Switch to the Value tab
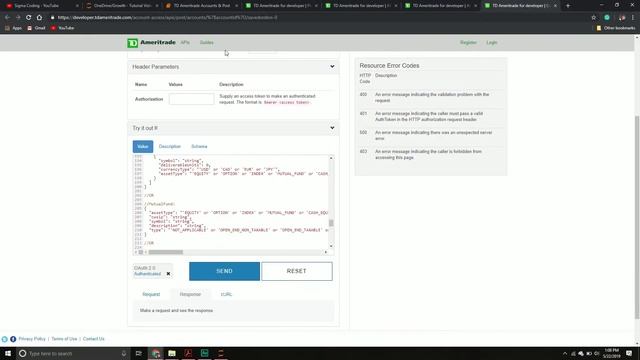The image size is (640, 360). point(143,147)
